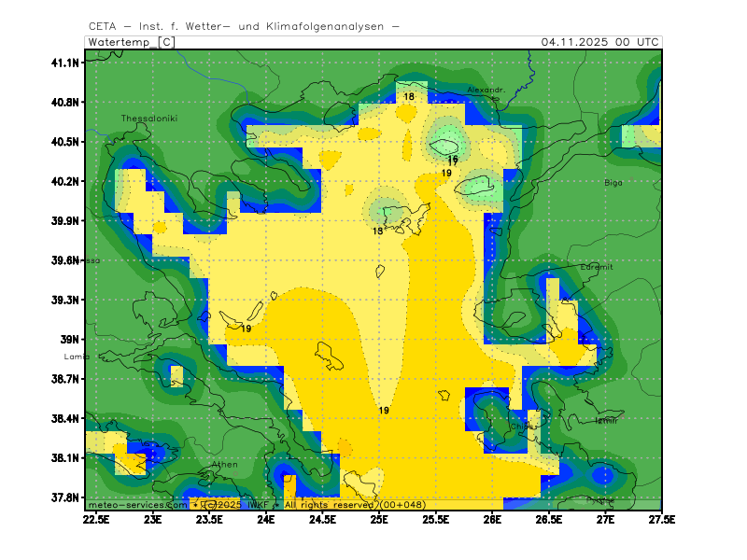The height and width of the screenshot is (560, 747).
Task: Select the Biga town label
Action: click(613, 183)
